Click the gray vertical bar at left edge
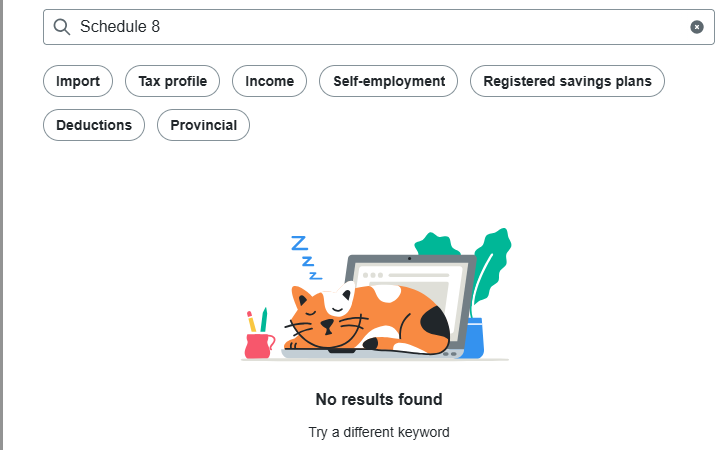Viewport: 726px width, 450px height. click(x=3, y=225)
